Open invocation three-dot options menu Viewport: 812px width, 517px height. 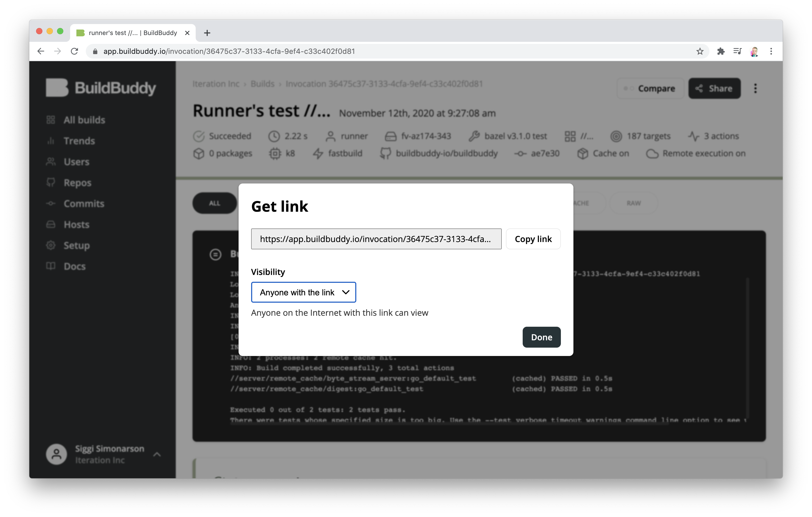pos(755,88)
